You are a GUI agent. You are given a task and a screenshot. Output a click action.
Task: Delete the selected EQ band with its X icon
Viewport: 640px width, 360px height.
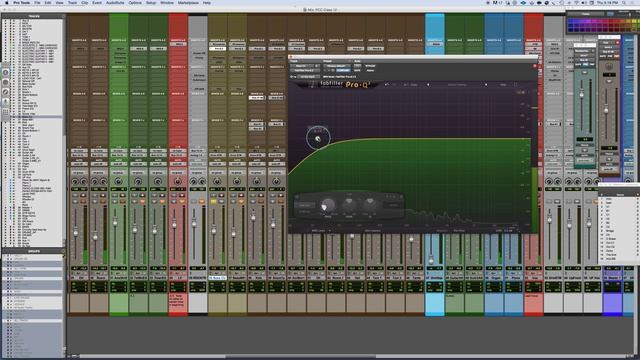point(401,197)
